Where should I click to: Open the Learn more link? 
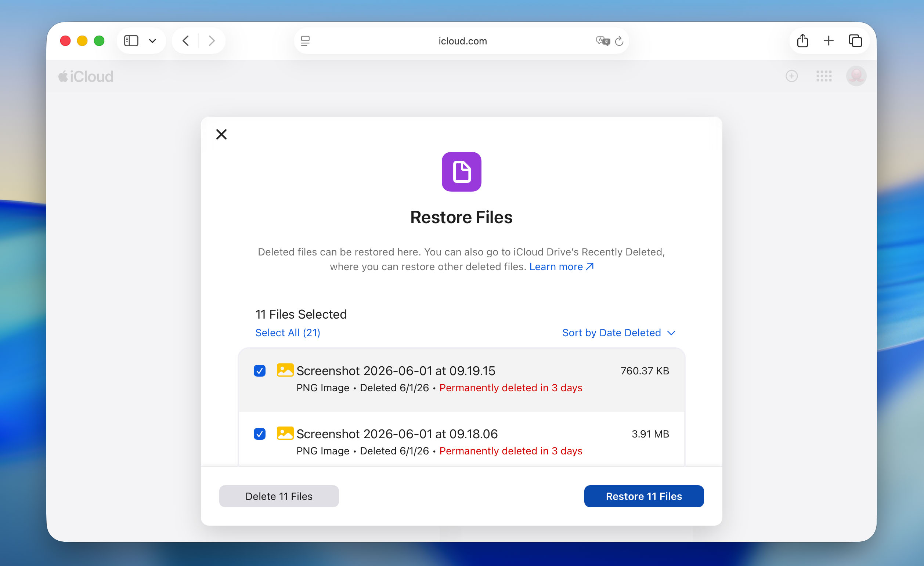point(562,266)
